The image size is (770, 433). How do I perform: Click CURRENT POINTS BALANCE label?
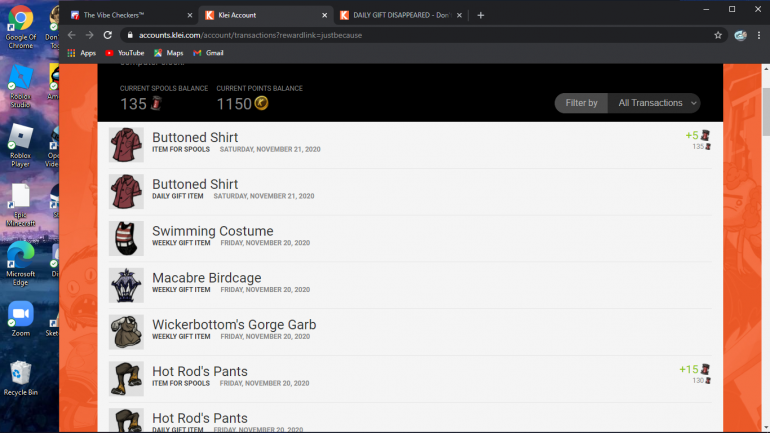click(x=259, y=88)
